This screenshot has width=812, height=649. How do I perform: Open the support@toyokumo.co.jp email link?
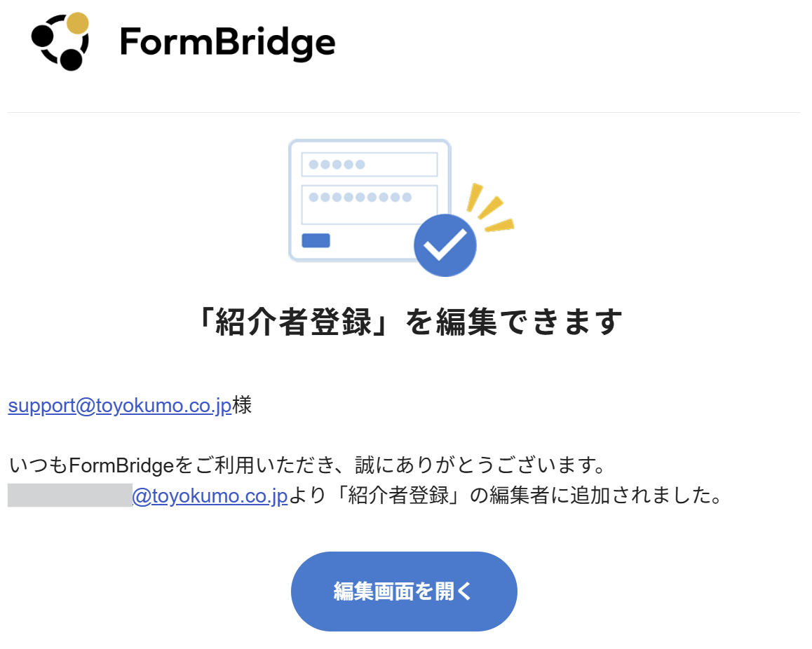(x=120, y=407)
